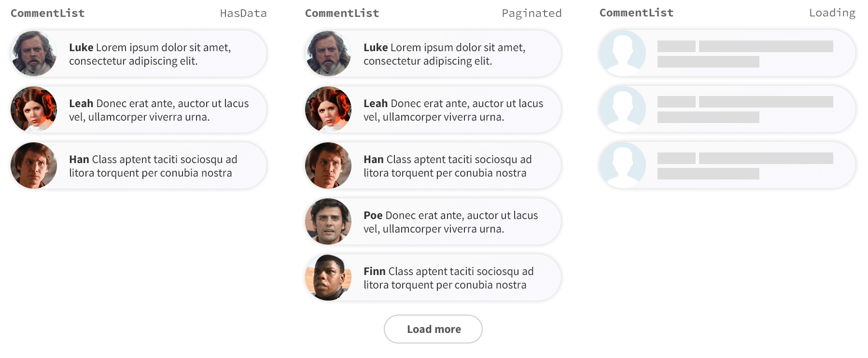Click the third placeholder avatar in Loading state

tap(622, 165)
